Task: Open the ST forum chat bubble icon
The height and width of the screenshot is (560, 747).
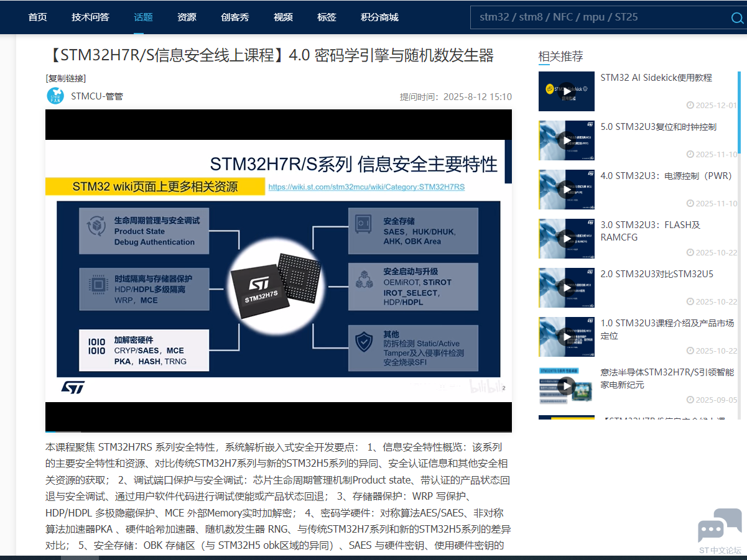Action: 720,525
